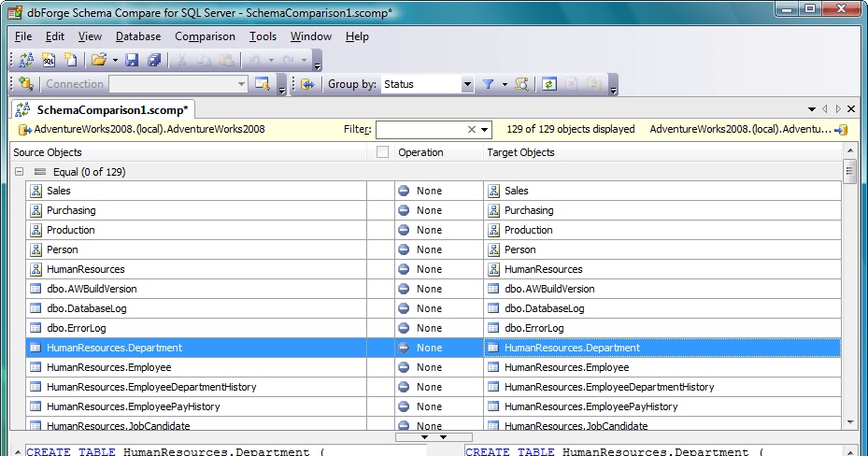Clear the Filter box with X button
The image size is (868, 456).
point(472,130)
